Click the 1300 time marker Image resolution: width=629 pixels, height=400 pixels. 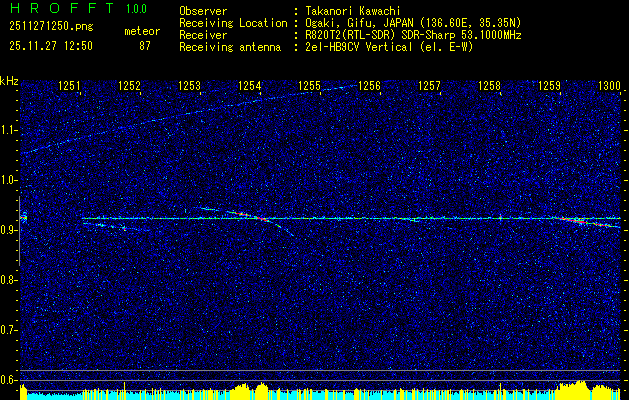(609, 85)
